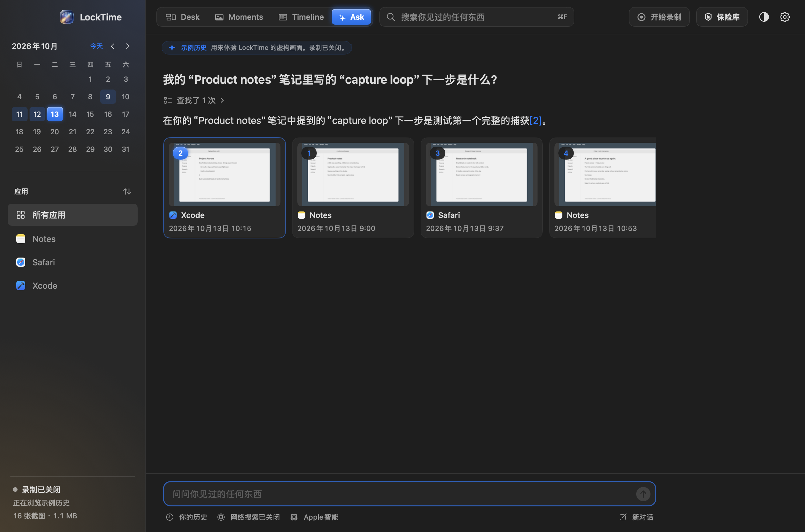Go to the previous month in the calendar
The image size is (805, 532).
pyautogui.click(x=113, y=46)
